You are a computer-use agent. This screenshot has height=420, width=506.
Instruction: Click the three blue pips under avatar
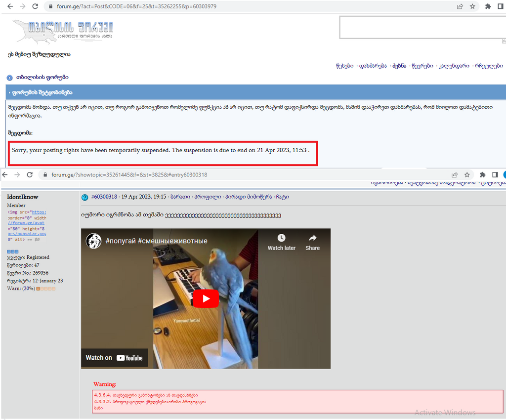[12, 252]
